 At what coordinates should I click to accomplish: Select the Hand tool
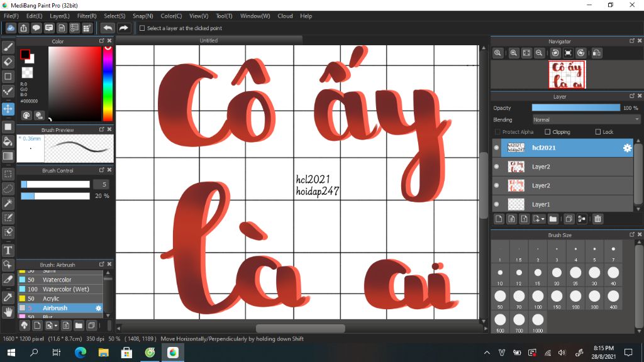8,312
